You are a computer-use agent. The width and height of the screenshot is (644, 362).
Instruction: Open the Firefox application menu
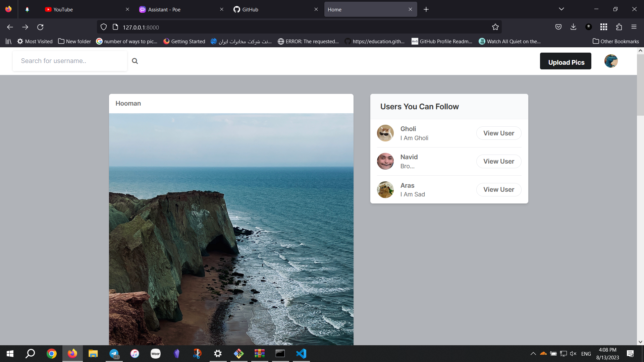pyautogui.click(x=634, y=27)
